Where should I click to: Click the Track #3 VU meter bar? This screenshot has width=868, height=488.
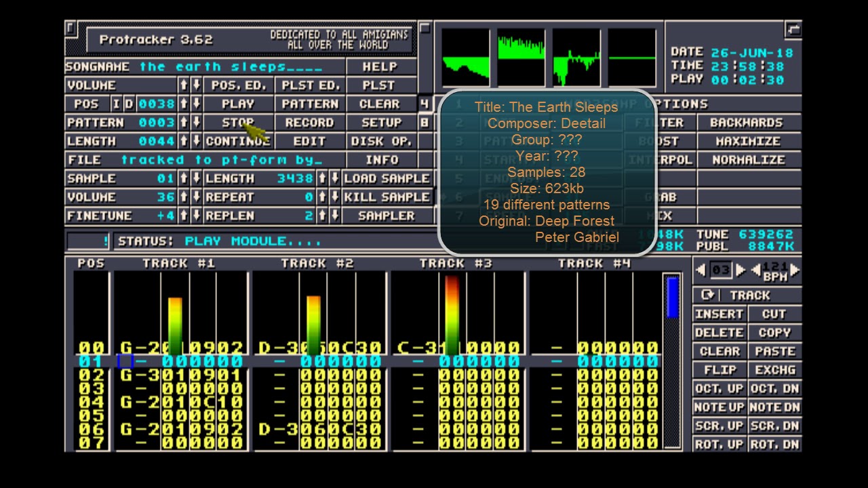(452, 315)
